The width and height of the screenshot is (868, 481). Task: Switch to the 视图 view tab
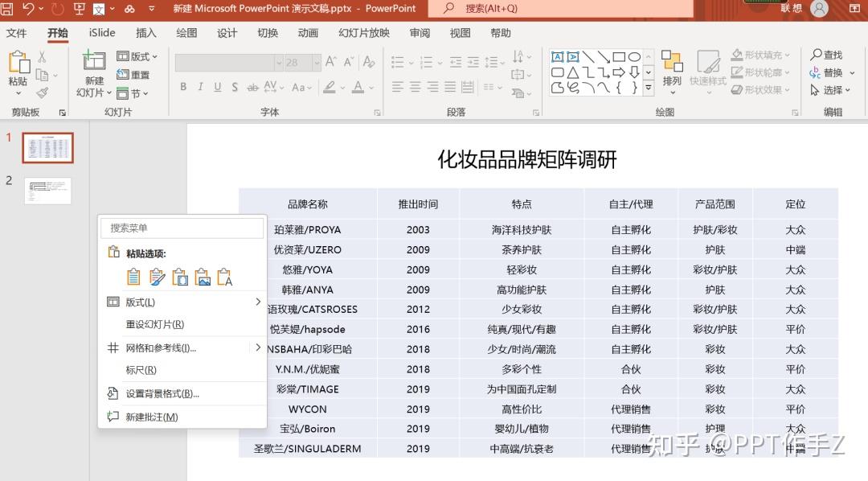coord(460,33)
